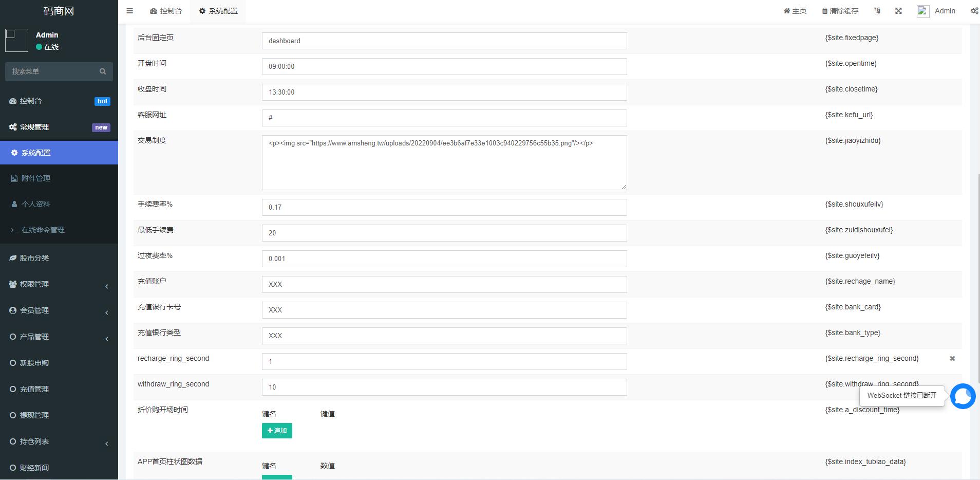Screen dimensions: 980x480
Task: Expand the 权限管理 sidebar menu
Action: (59, 284)
